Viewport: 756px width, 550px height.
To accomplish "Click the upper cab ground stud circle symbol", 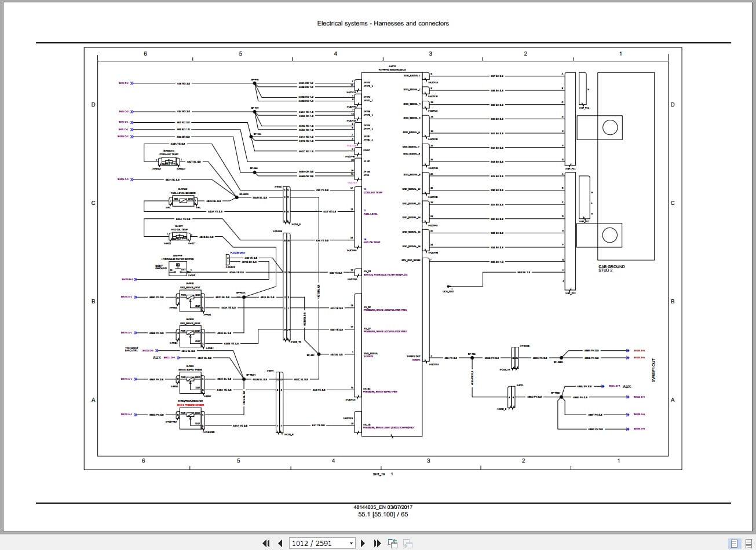I will 610,127.
